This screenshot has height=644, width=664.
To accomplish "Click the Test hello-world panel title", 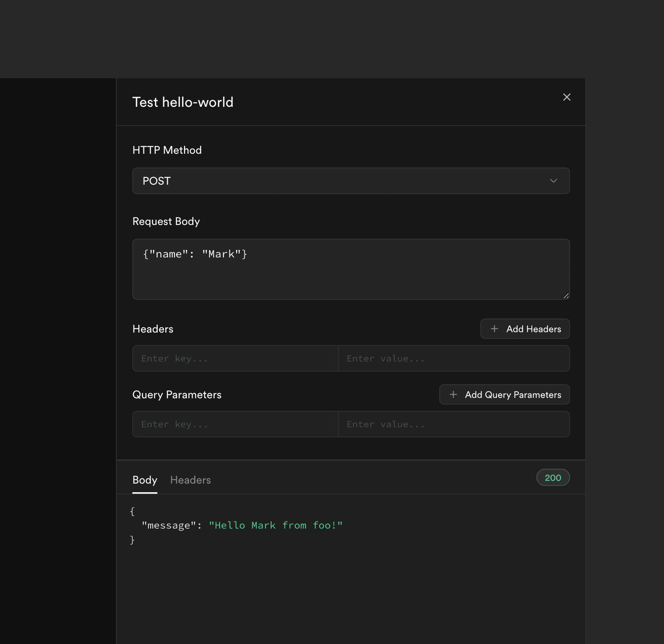I will pos(183,102).
